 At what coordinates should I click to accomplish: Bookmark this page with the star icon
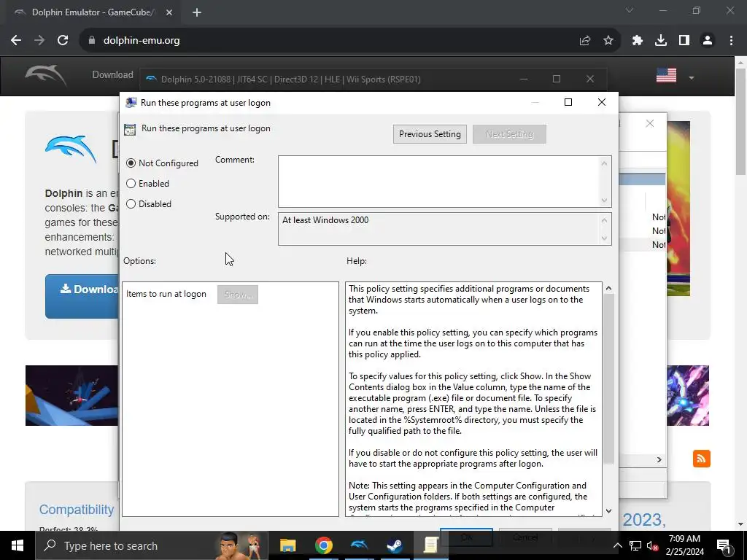(608, 41)
